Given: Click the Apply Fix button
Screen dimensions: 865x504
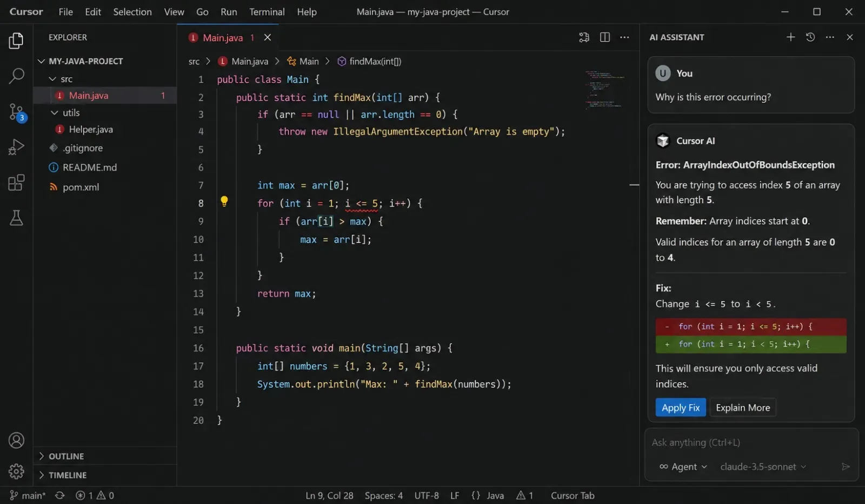Looking at the screenshot, I should click(681, 407).
